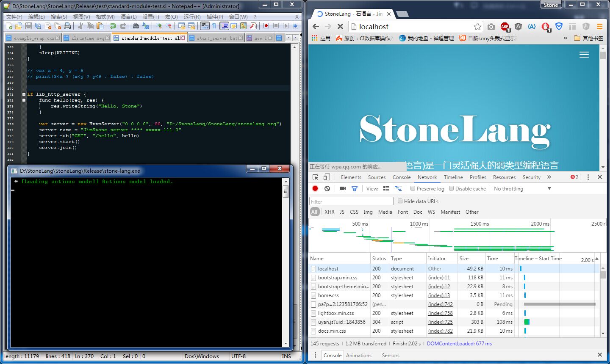610x364 pixels.
Task: Open the No throttling dropdown
Action: [523, 189]
